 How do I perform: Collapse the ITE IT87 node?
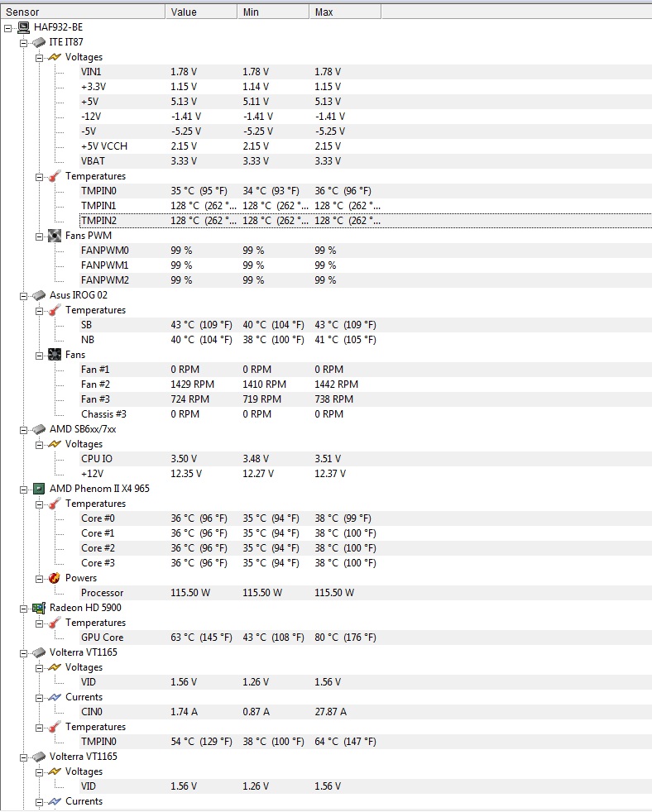23,43
